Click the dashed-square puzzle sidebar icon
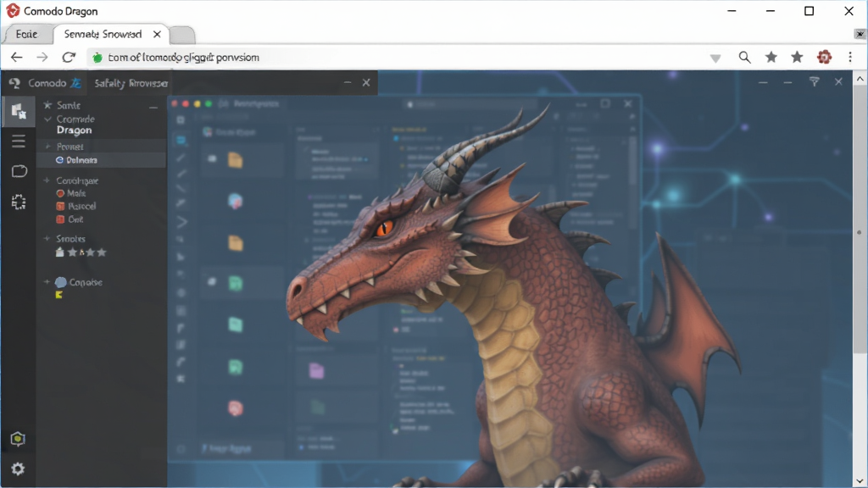Image resolution: width=868 pixels, height=488 pixels. 19,202
